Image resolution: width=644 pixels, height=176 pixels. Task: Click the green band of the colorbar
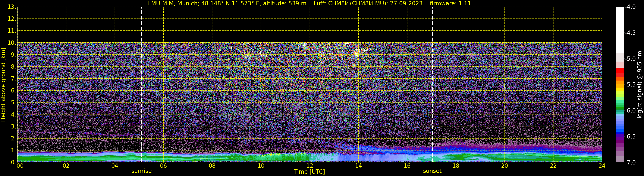coord(620,107)
